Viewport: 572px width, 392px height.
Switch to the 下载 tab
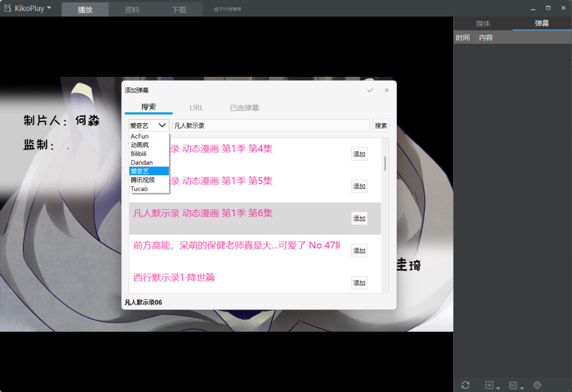click(x=179, y=10)
